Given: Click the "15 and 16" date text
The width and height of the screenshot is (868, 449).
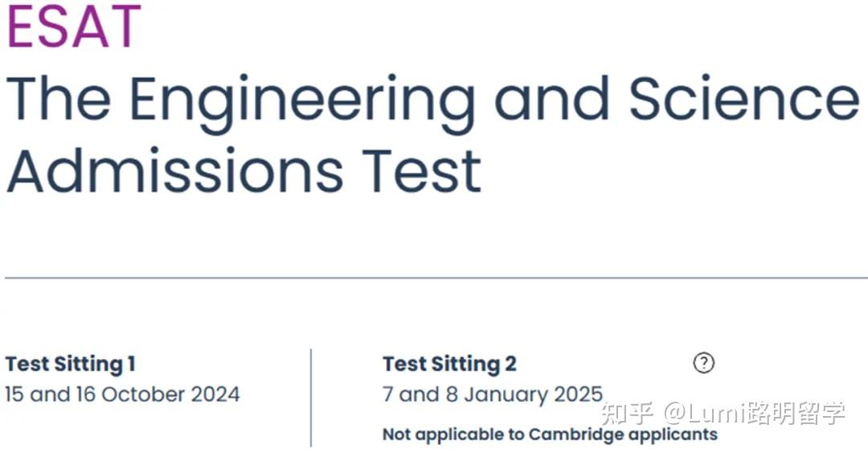Looking at the screenshot, I should (x=39, y=394).
